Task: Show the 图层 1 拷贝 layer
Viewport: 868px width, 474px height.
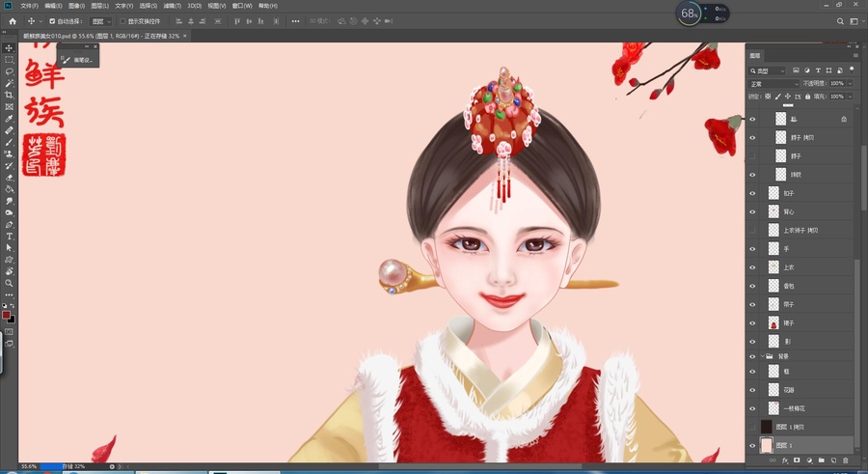Action: [752, 427]
